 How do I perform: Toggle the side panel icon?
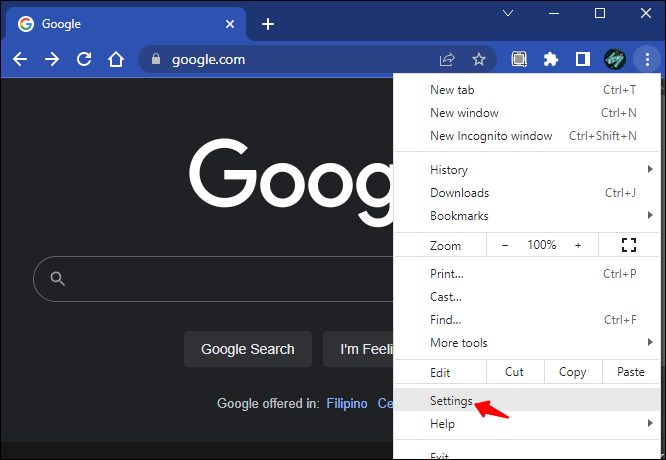point(582,59)
